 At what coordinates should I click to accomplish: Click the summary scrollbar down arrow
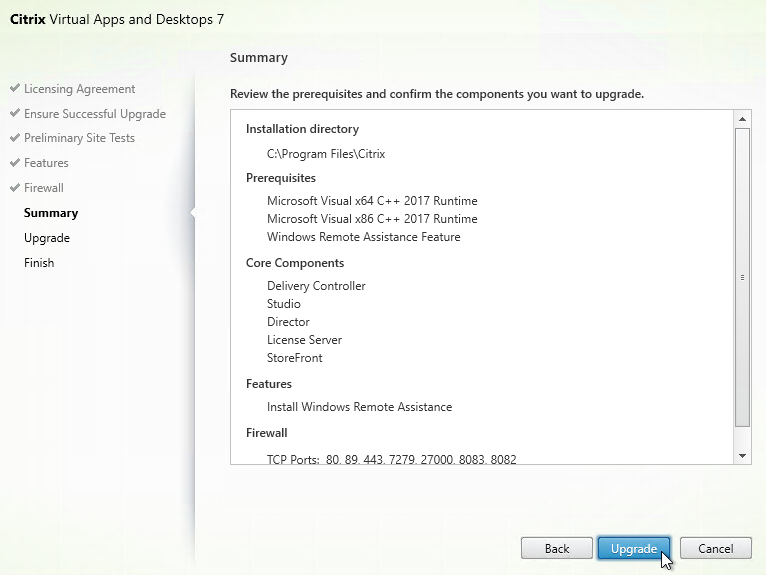743,456
